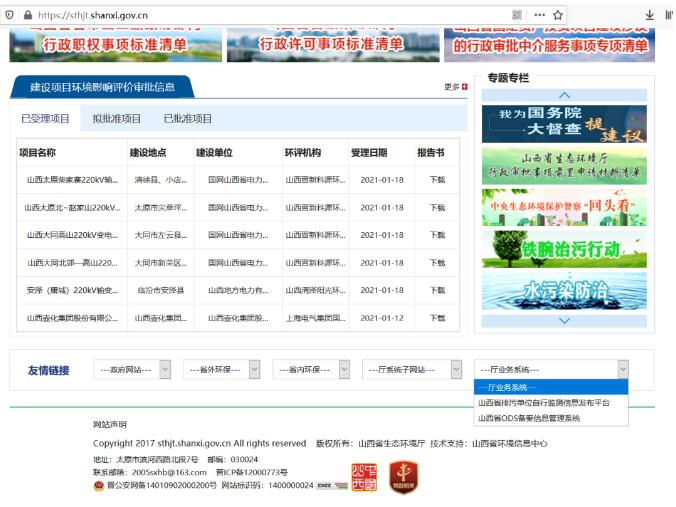Click 下载 for the 安泽（唐城）220kV project row

437,290
